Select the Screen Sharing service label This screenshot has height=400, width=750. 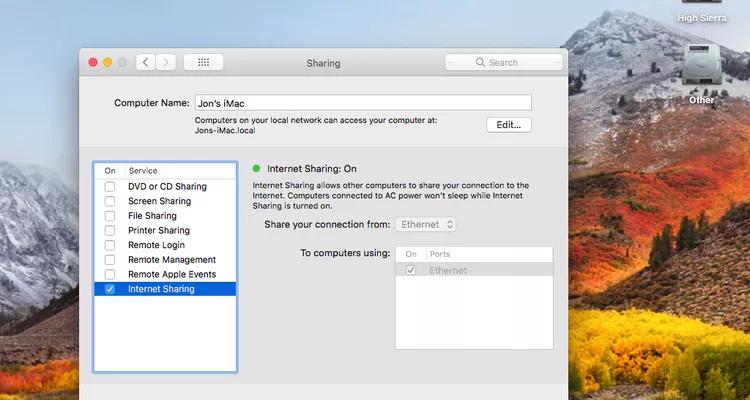pos(159,201)
